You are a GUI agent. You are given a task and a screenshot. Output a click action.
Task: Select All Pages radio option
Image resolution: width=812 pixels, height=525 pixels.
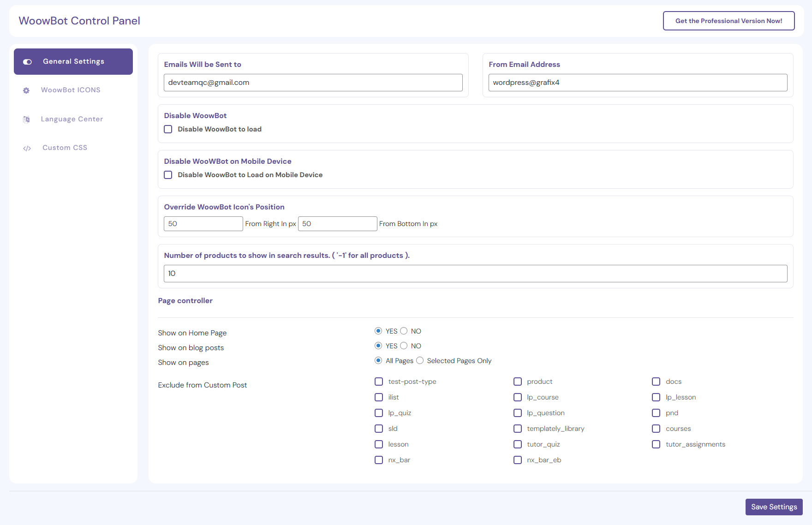tap(378, 360)
